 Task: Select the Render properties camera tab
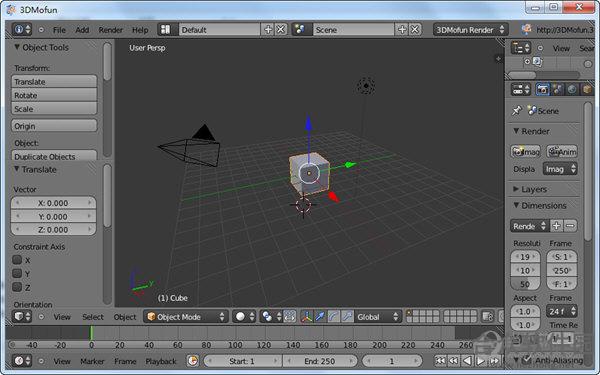click(542, 90)
